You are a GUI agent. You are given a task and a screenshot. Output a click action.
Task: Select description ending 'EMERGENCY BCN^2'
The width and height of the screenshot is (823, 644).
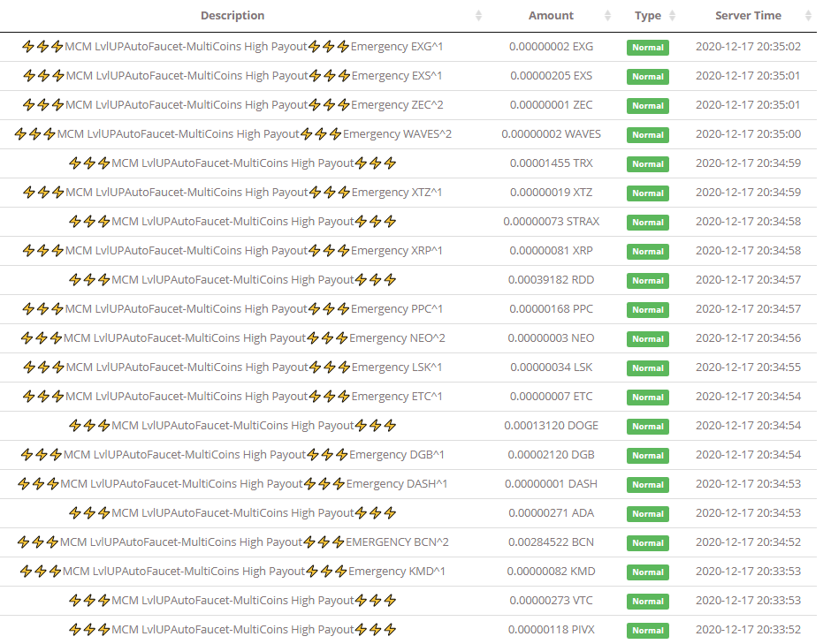232,542
